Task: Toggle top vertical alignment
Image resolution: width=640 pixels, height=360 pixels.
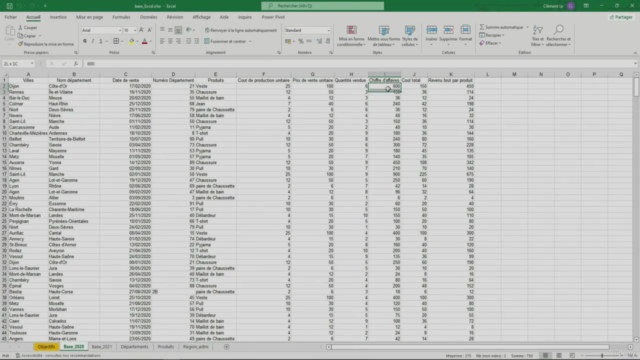Action: (162, 30)
